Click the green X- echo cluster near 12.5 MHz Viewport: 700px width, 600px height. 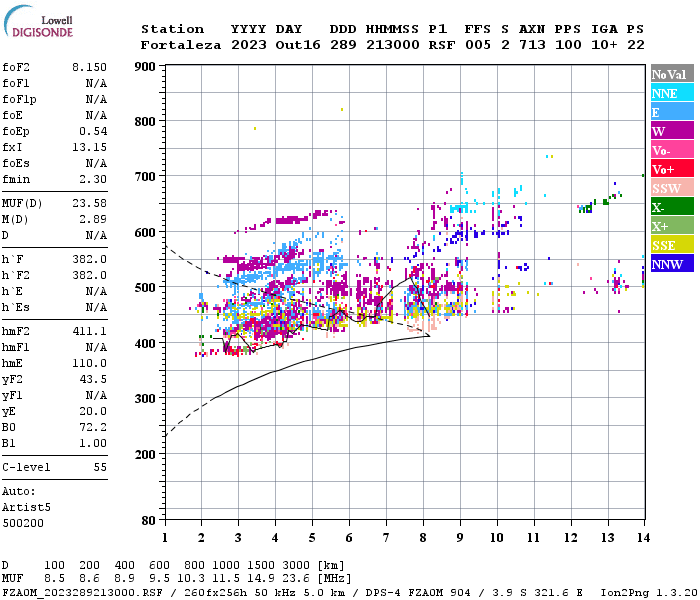(x=586, y=208)
